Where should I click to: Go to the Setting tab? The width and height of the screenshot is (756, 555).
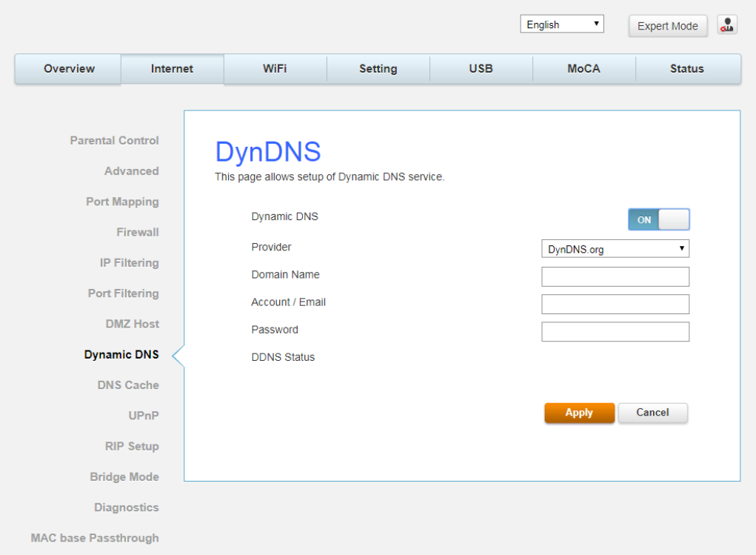pos(378,68)
